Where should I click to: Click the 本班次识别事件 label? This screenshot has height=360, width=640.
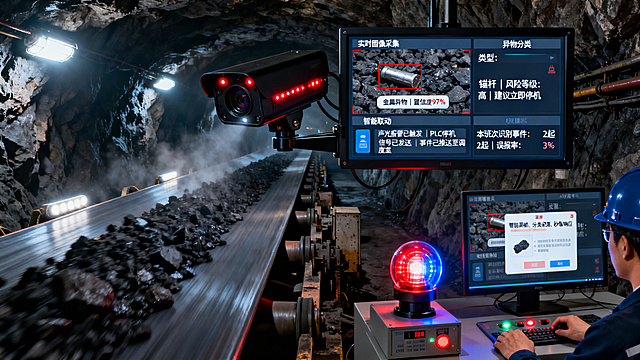pos(503,134)
